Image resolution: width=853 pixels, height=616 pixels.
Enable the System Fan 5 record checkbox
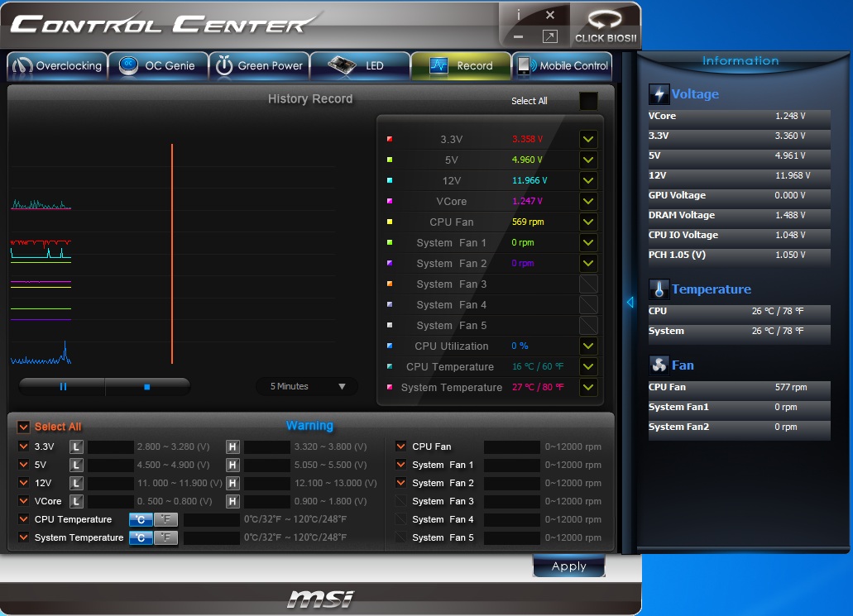588,325
